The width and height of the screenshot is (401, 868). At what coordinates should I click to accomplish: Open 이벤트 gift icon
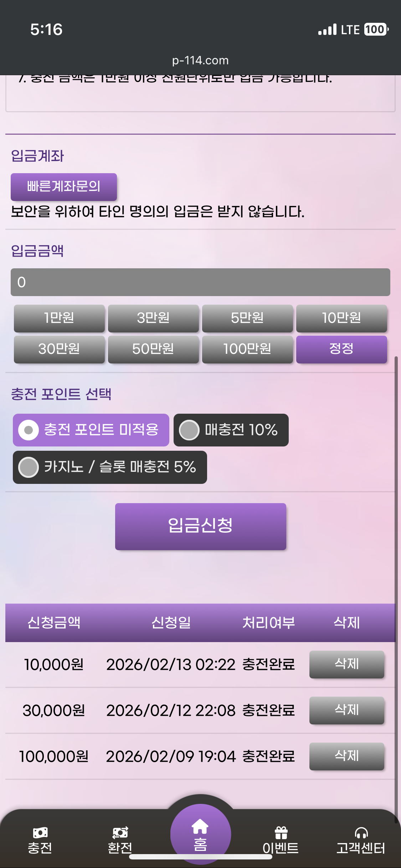tap(281, 833)
